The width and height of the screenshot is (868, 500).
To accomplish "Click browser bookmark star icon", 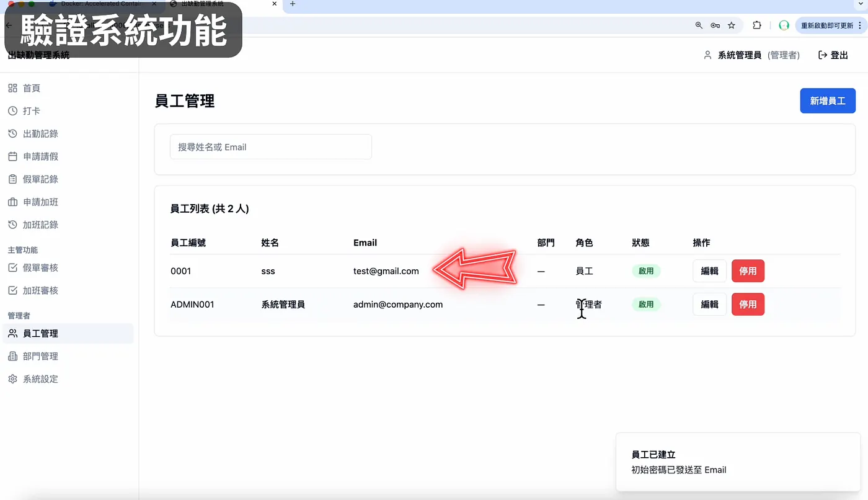I will pos(732,25).
